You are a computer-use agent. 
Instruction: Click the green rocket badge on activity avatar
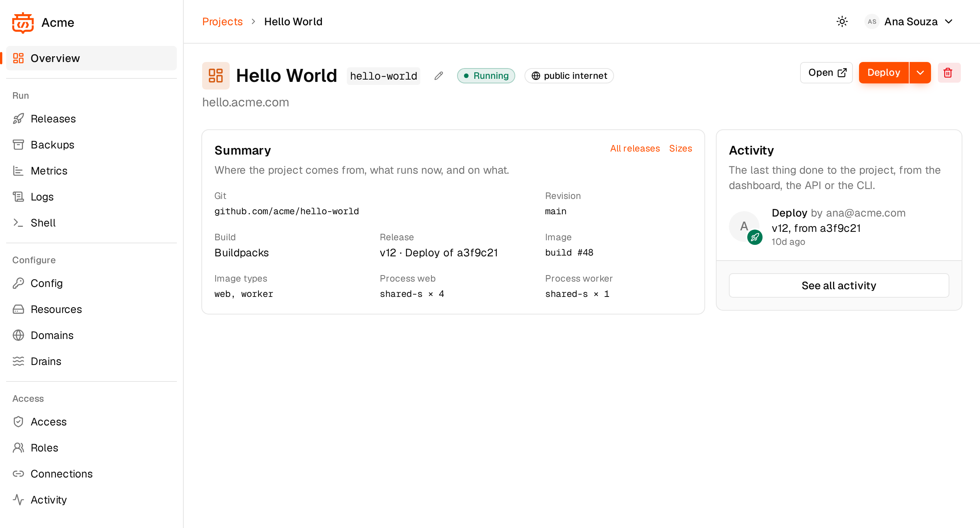tap(755, 237)
